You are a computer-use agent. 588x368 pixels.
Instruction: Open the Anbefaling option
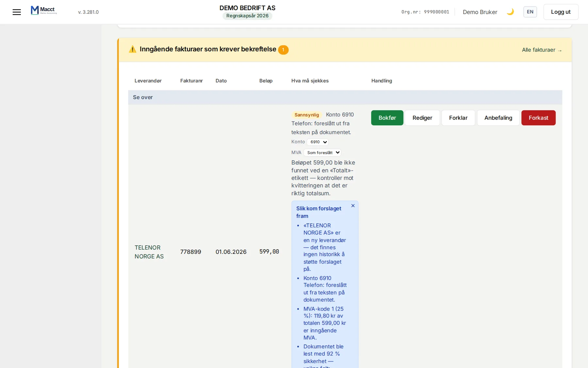click(498, 118)
